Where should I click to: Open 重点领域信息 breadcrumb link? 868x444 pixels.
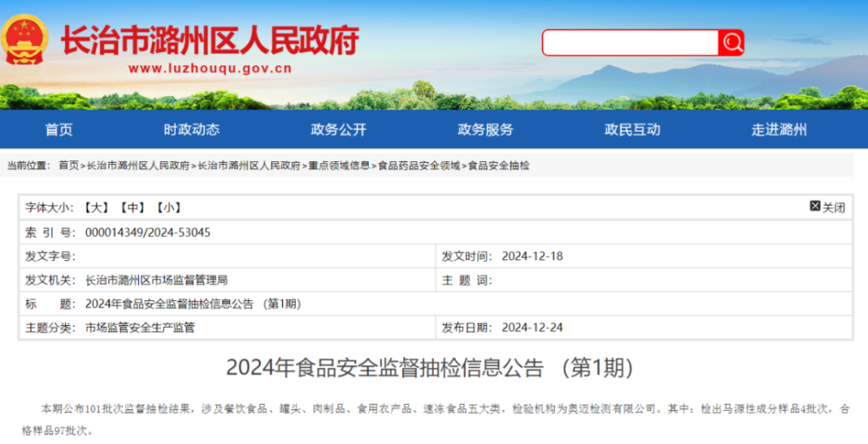(339, 166)
